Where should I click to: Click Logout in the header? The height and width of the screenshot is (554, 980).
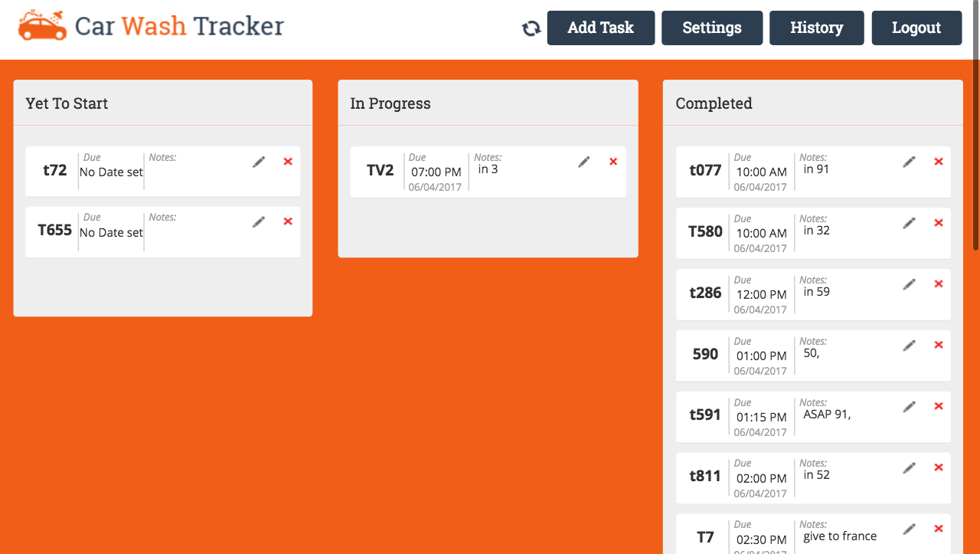tap(916, 28)
